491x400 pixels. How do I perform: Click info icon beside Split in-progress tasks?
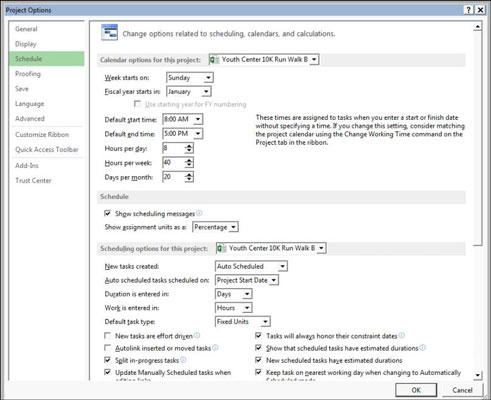(x=183, y=360)
